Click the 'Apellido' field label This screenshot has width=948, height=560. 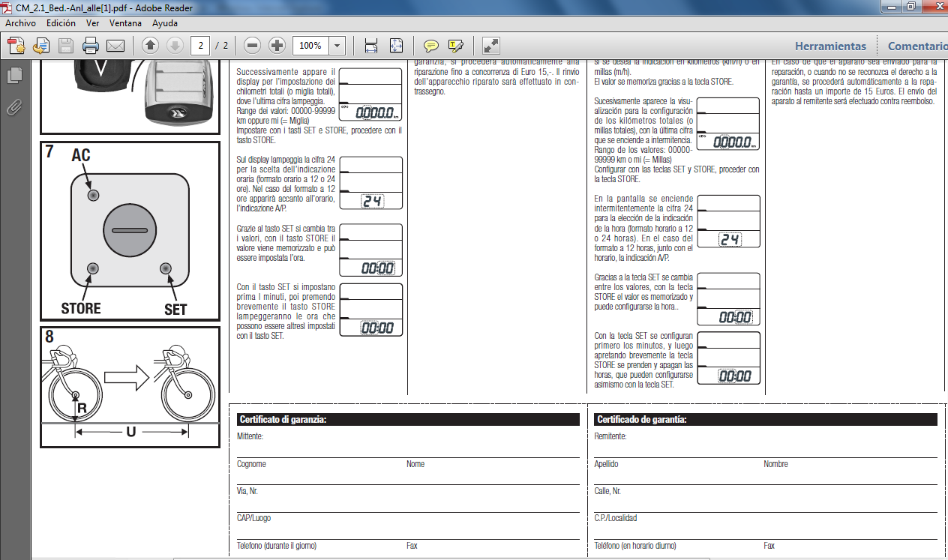tap(606, 464)
